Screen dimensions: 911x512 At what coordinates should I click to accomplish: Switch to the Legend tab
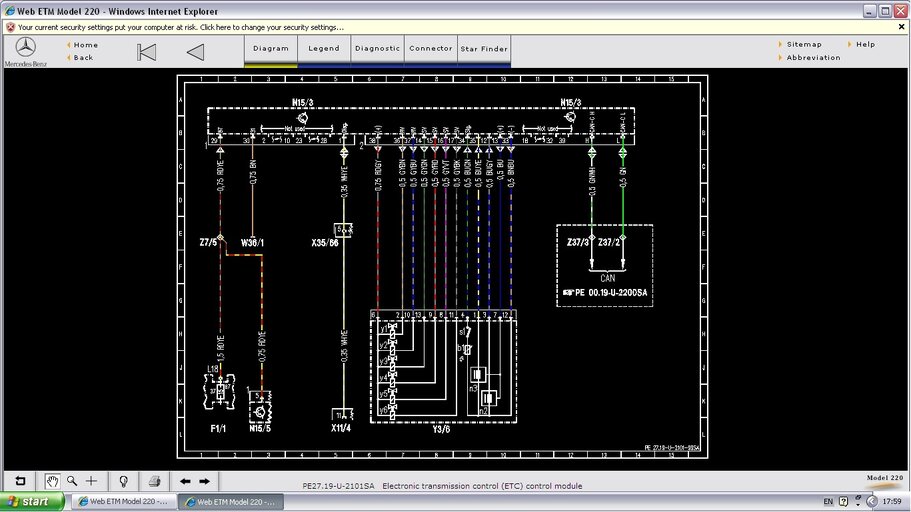click(x=324, y=49)
